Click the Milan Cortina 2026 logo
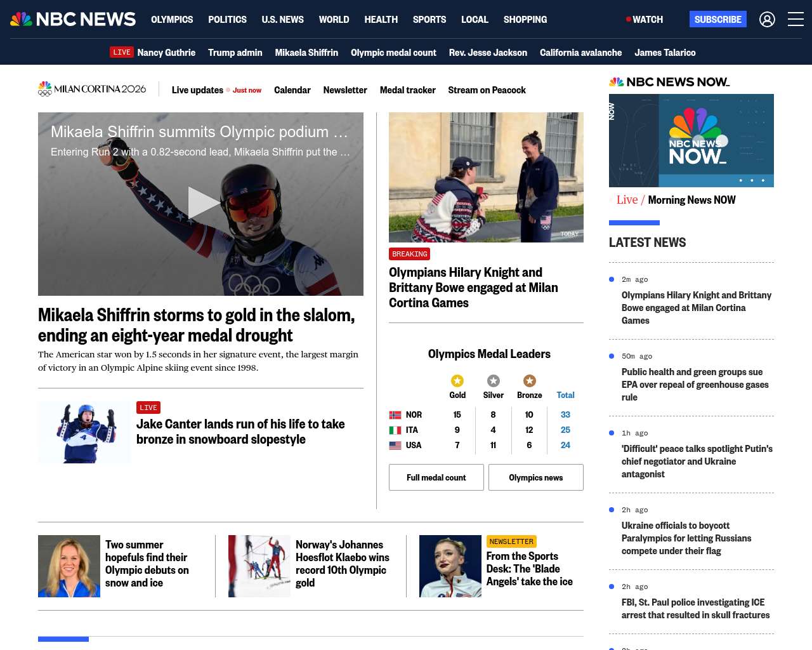Image resolution: width=812 pixels, height=650 pixels. 93,90
